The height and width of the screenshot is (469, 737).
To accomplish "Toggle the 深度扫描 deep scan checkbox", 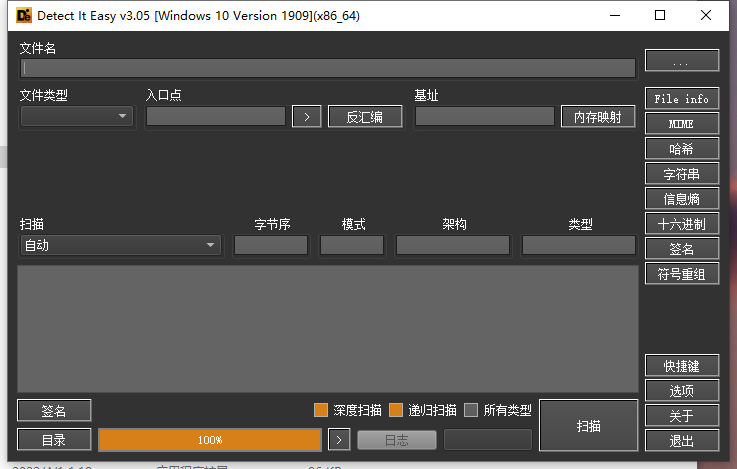I will [321, 410].
